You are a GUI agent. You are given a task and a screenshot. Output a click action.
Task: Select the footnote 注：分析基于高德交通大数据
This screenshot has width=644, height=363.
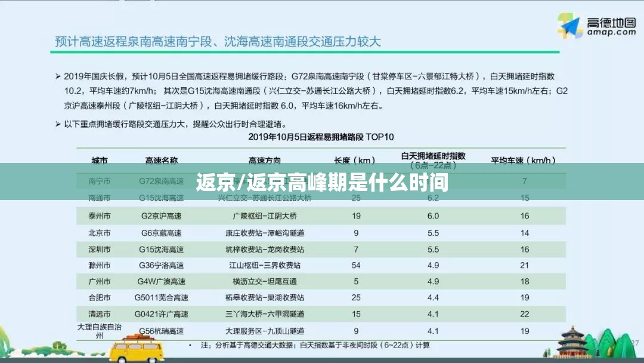[x=315, y=345]
